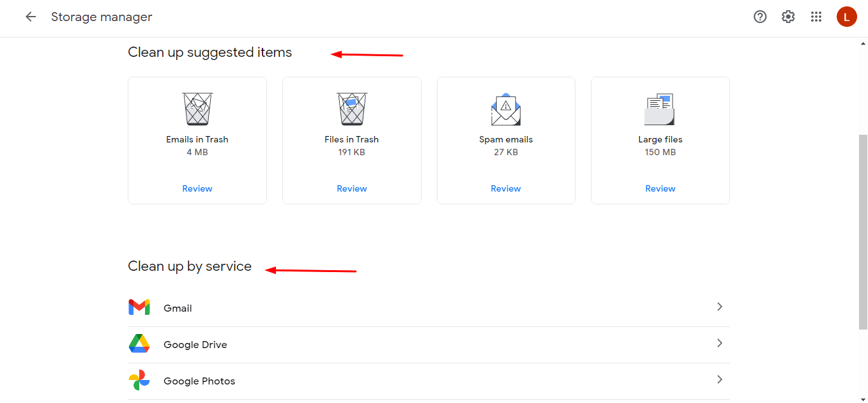
Task: Click the Gmail logo icon
Action: (x=139, y=307)
